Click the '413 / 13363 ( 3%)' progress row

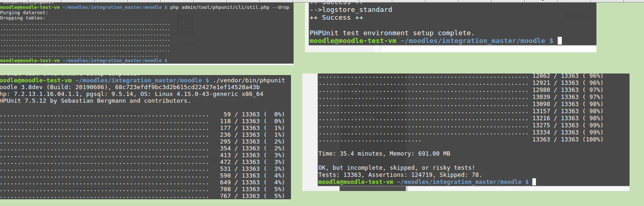click(x=142, y=155)
